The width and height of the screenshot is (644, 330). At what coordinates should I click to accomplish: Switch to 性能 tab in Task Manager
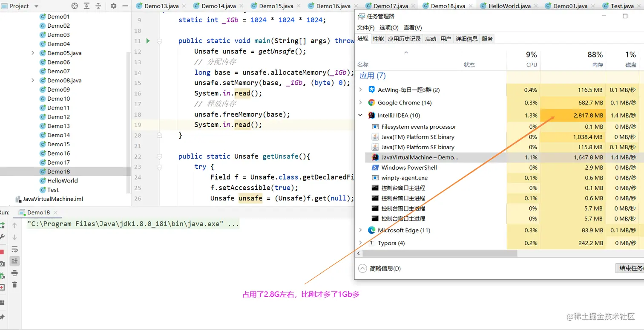(378, 39)
